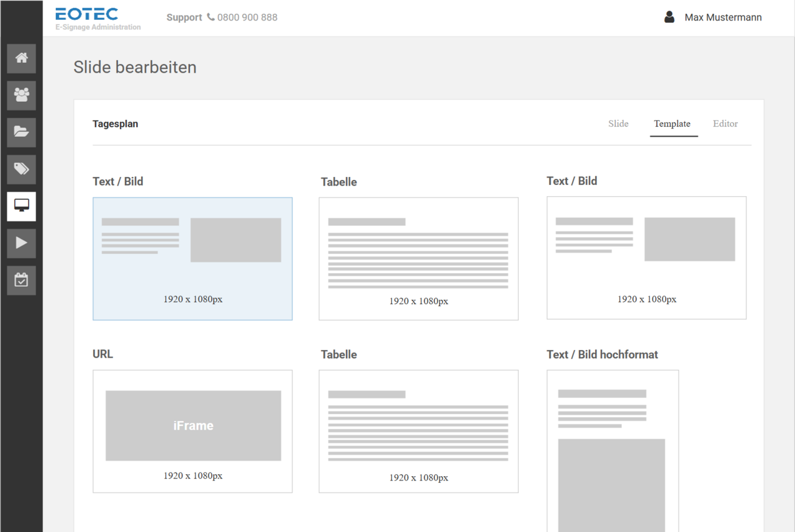The height and width of the screenshot is (532, 795).
Task: Click the 'URL' template label
Action: tap(103, 354)
